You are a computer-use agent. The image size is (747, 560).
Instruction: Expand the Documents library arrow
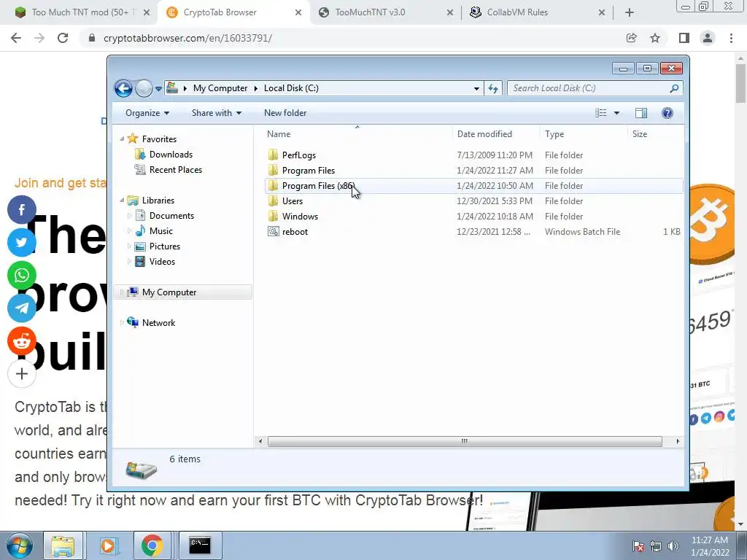click(x=129, y=216)
